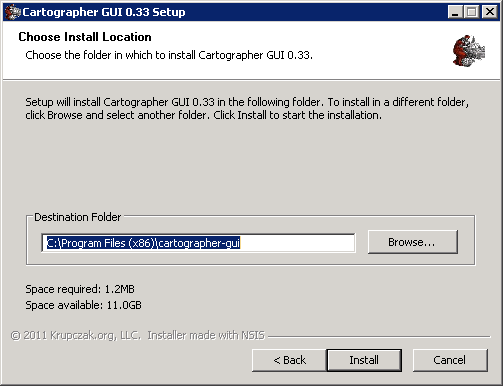Minimize the Cartographer setup window
Image resolution: width=503 pixels, height=386 pixels.
click(x=455, y=12)
